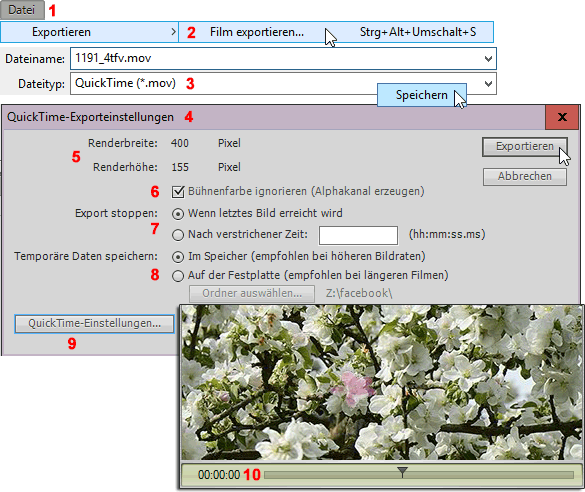Open the Dateiname dropdown arrow
Viewport: 585px width, 492px height.
click(488, 59)
